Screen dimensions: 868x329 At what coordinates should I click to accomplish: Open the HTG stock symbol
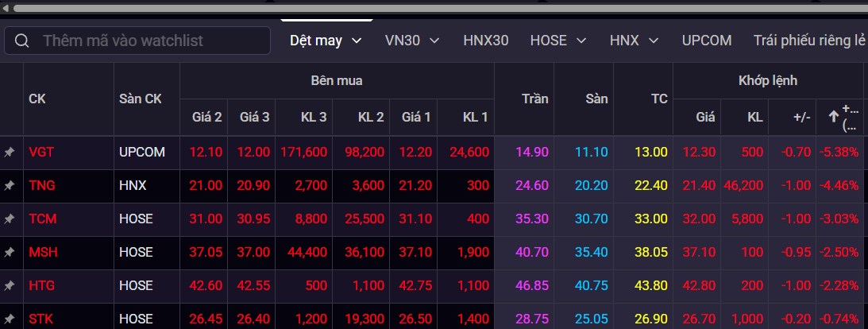41,286
